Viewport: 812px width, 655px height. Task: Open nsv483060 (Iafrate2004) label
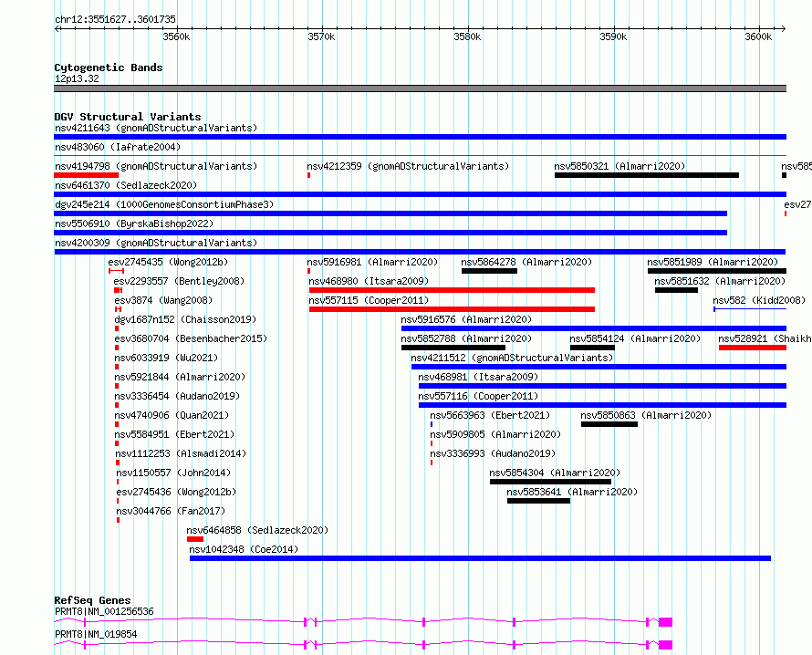118,147
